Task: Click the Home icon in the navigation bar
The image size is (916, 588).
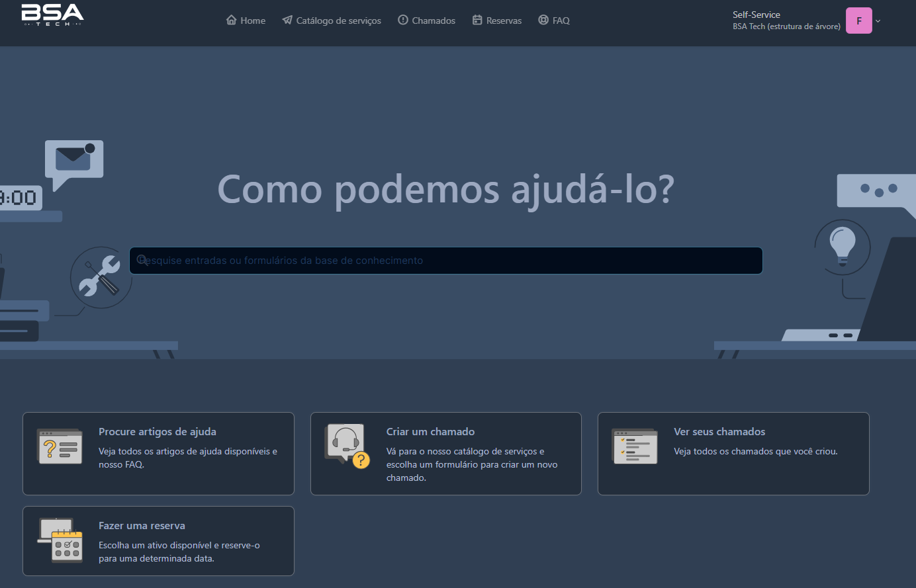Action: (230, 20)
